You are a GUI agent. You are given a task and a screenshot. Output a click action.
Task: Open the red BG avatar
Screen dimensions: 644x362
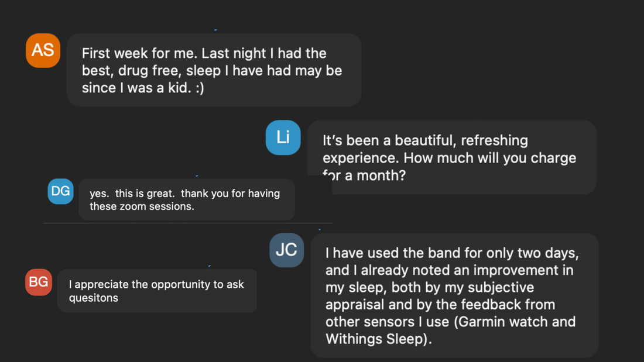tap(39, 282)
